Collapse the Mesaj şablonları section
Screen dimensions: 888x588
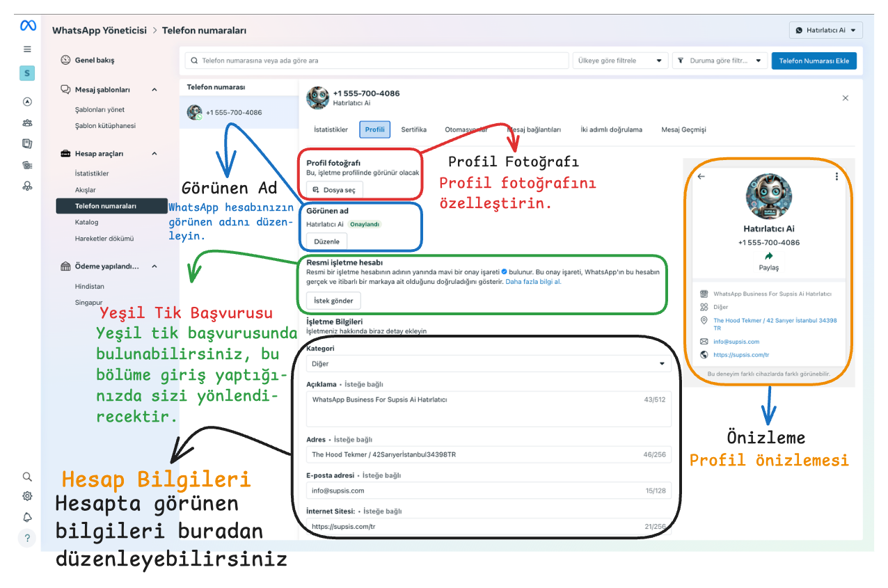[154, 90]
